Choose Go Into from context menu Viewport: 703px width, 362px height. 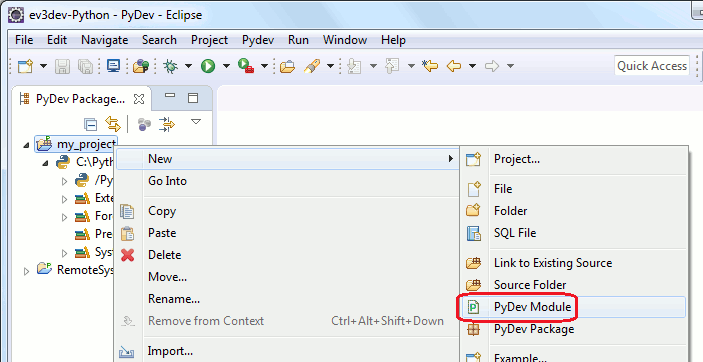pyautogui.click(x=287, y=181)
